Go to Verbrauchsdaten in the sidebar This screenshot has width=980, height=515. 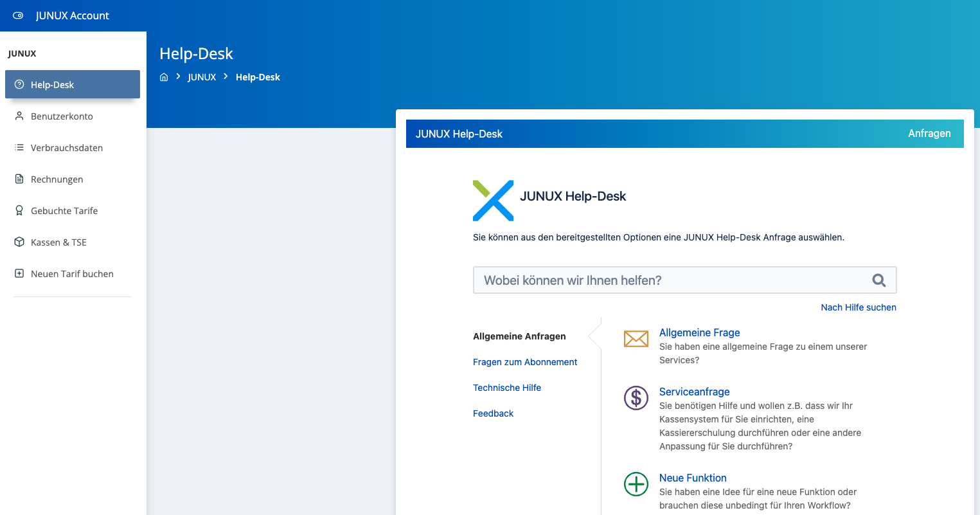click(x=73, y=147)
